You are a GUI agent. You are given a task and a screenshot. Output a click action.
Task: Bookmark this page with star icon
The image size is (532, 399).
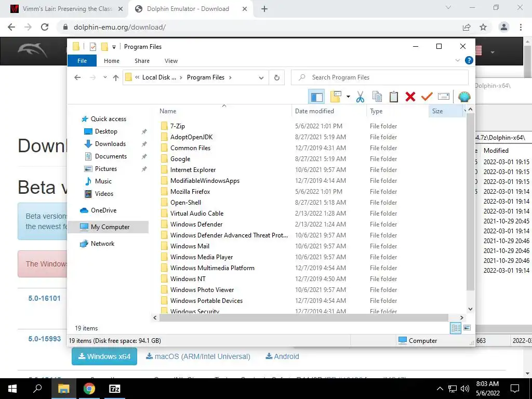click(x=483, y=27)
